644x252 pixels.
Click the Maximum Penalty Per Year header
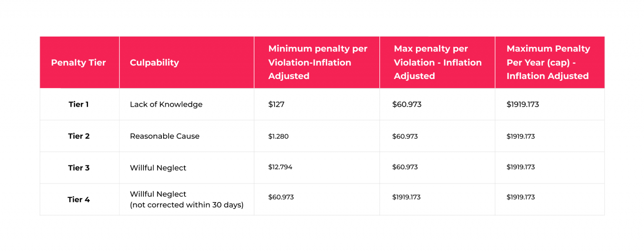548,62
